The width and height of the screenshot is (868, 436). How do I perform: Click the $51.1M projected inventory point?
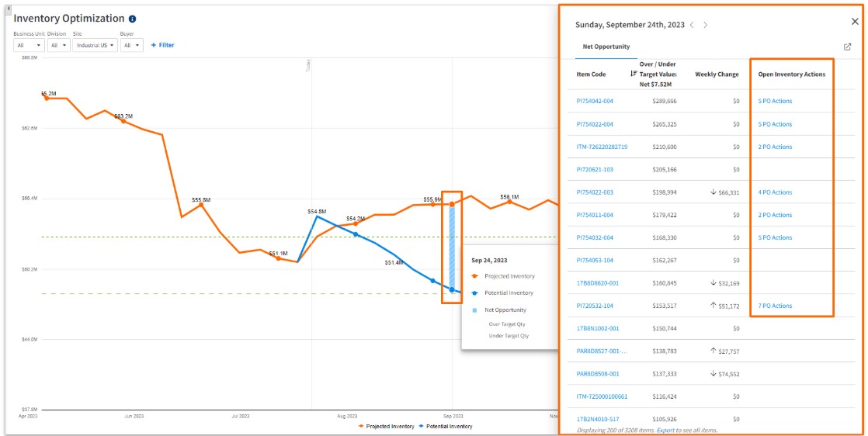(279, 258)
